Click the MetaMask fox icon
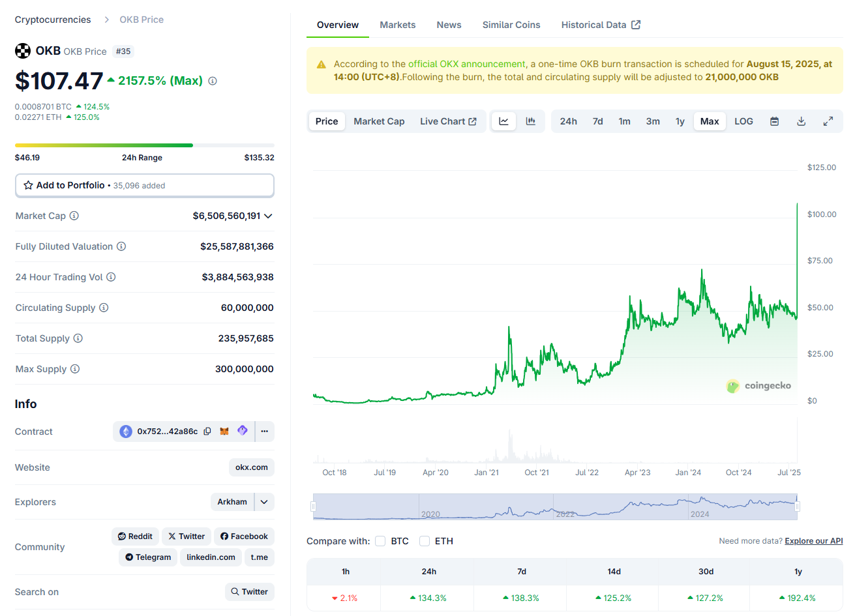 [x=224, y=432]
